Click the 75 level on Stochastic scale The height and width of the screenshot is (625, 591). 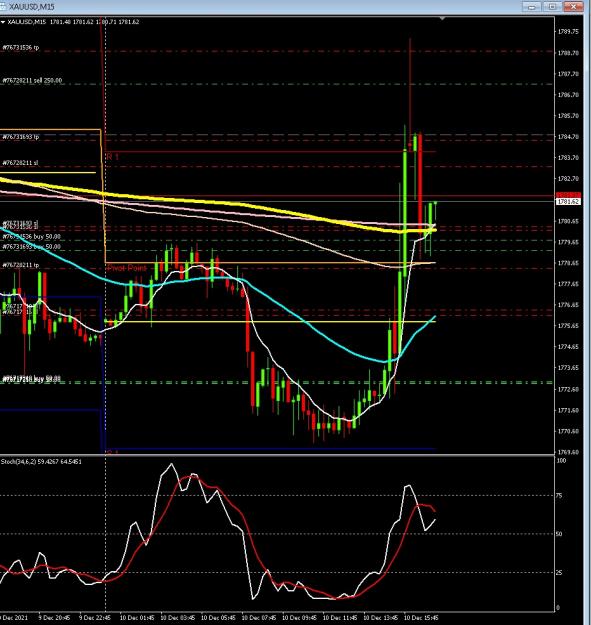pos(559,495)
